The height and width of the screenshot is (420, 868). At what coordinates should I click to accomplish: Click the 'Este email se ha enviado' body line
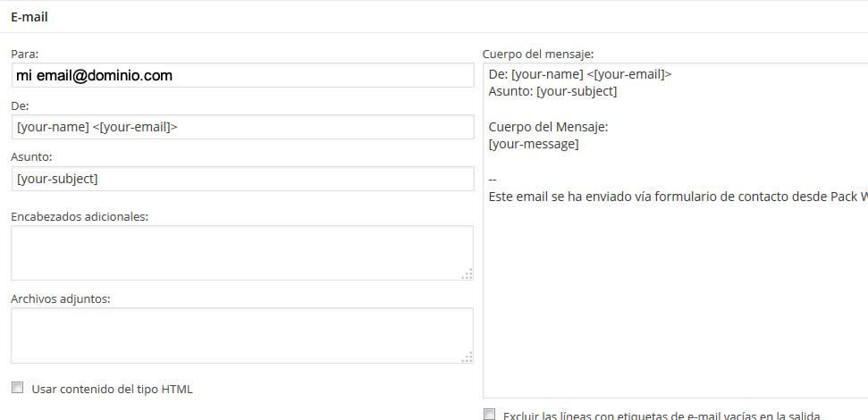[678, 197]
